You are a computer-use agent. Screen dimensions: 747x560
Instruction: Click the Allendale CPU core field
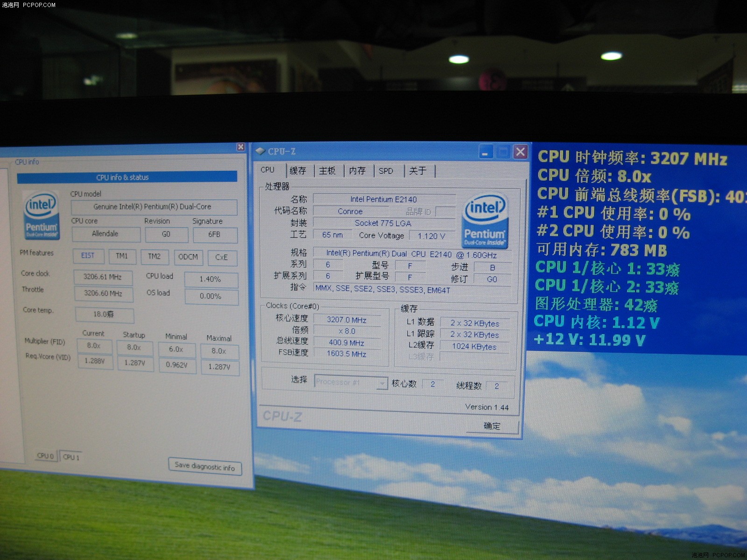point(106,234)
